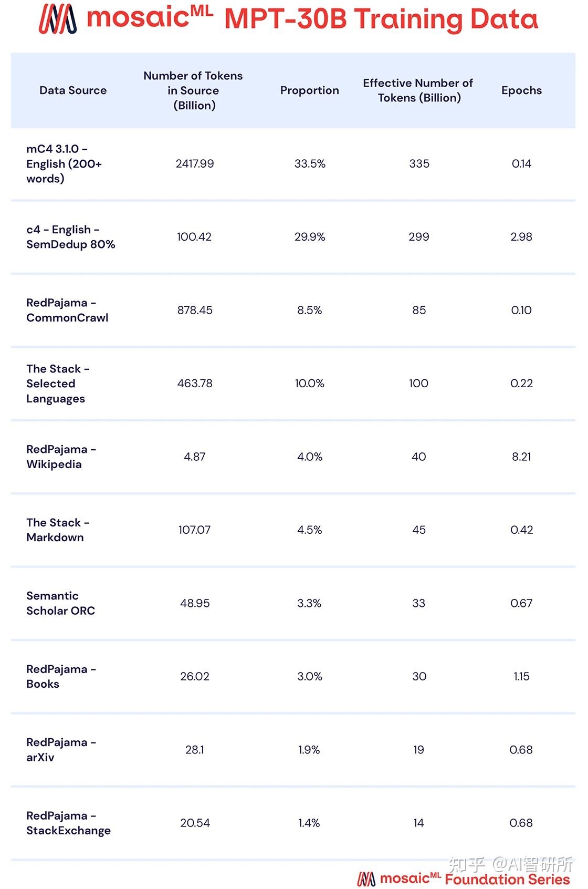This screenshot has width=588, height=889.
Task: Click the MosaicML logo icon at top
Action: tap(58, 19)
